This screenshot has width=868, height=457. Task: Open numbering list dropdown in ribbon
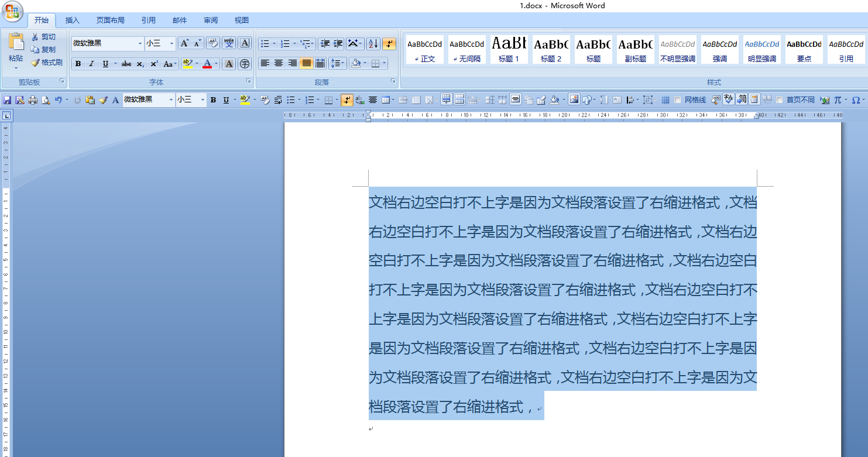294,44
